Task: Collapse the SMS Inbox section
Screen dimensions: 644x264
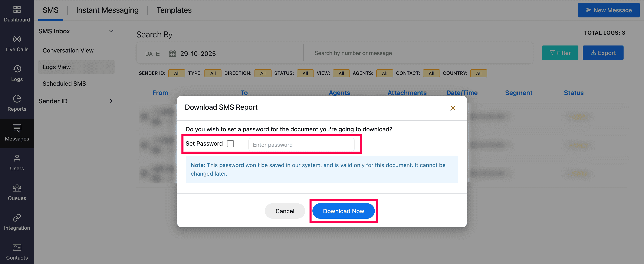Action: [x=111, y=31]
